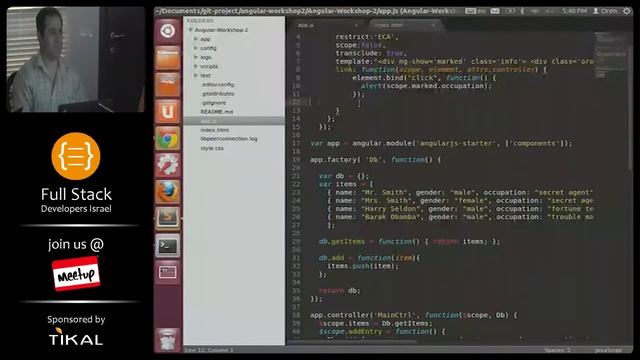The image size is (640, 360).
Task: Click the '$scope.addEntry = function()' line
Action: (x=382, y=331)
